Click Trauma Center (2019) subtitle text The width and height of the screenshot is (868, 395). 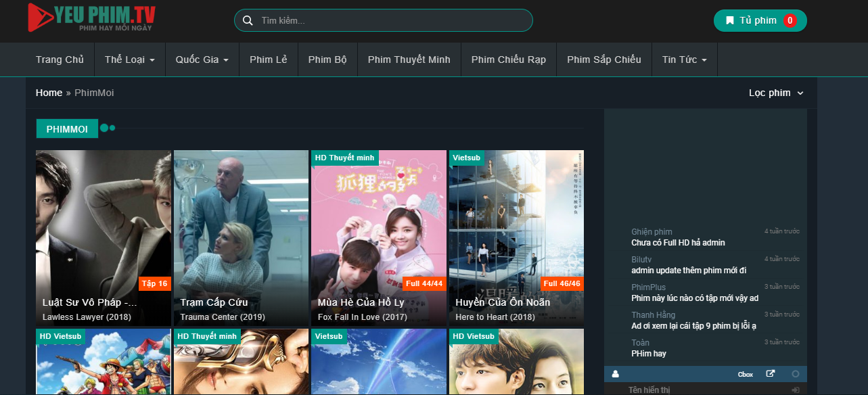tap(223, 317)
